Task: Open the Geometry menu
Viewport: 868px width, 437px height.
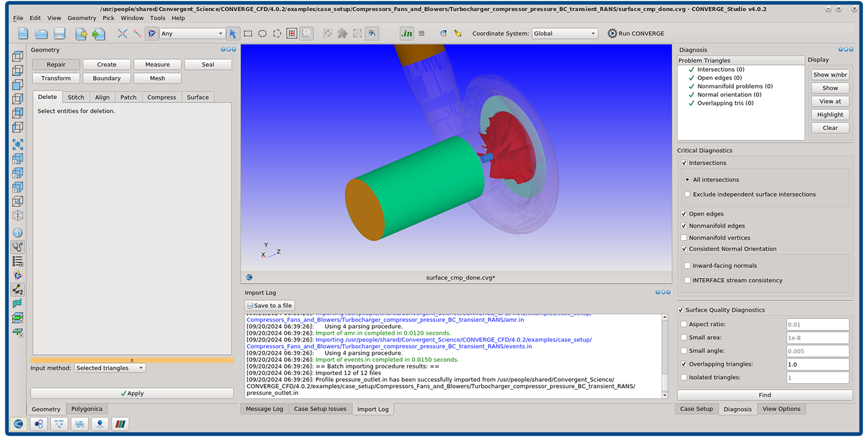Action: tap(82, 17)
